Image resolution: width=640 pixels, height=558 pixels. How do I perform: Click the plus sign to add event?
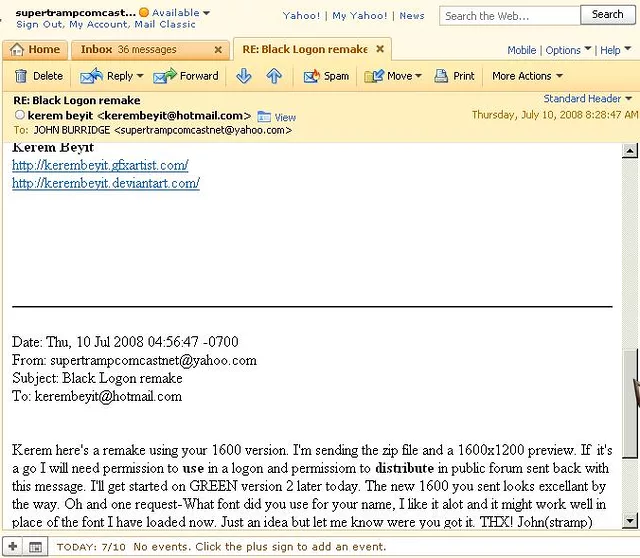click(13, 547)
